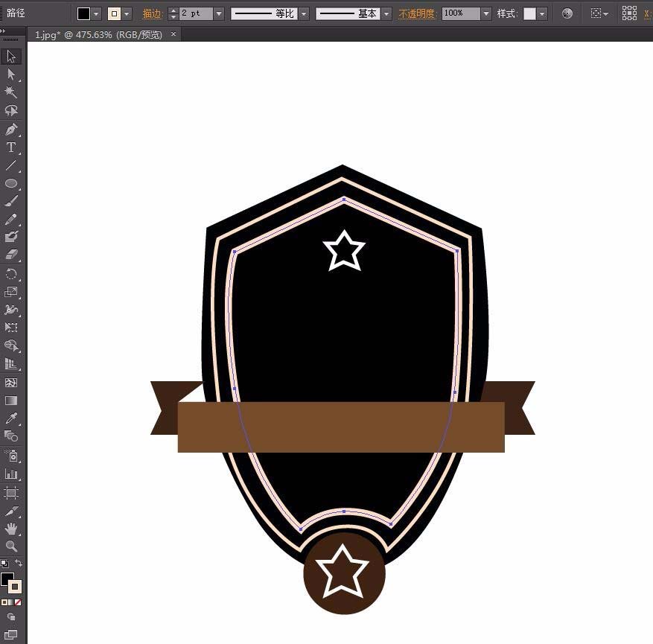Switch to the Hand tool
The height and width of the screenshot is (644, 653).
pos(11,529)
